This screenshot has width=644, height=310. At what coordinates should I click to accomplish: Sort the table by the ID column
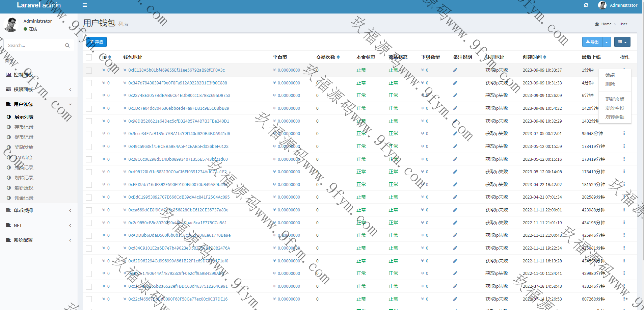[110, 57]
